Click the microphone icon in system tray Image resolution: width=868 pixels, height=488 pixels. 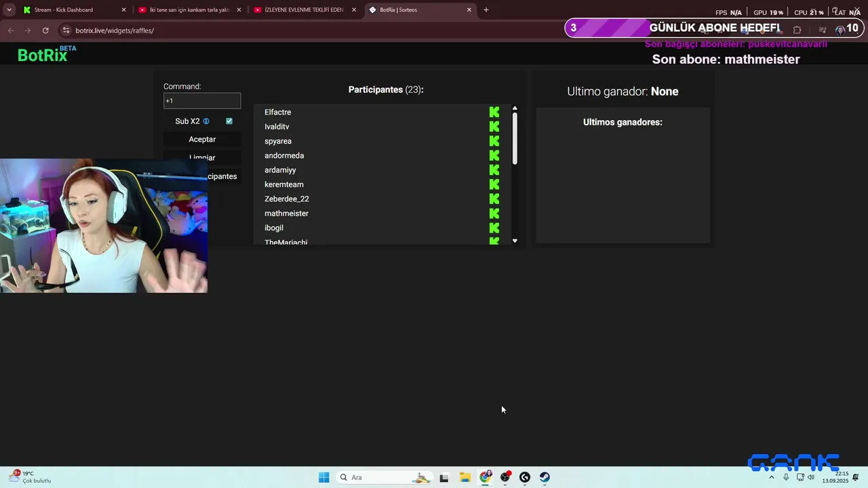tap(786, 477)
